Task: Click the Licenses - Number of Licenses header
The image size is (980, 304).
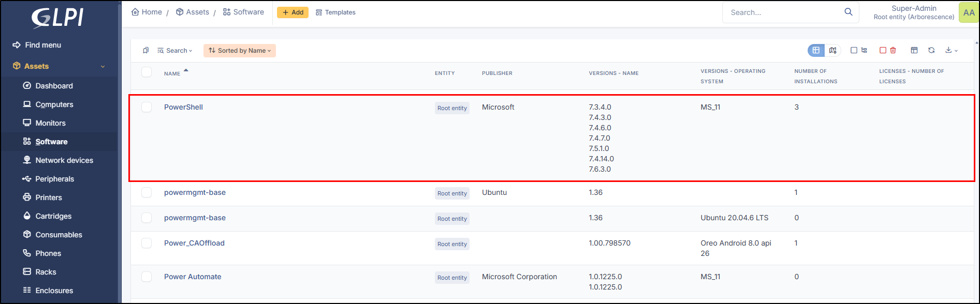Action: (x=912, y=76)
